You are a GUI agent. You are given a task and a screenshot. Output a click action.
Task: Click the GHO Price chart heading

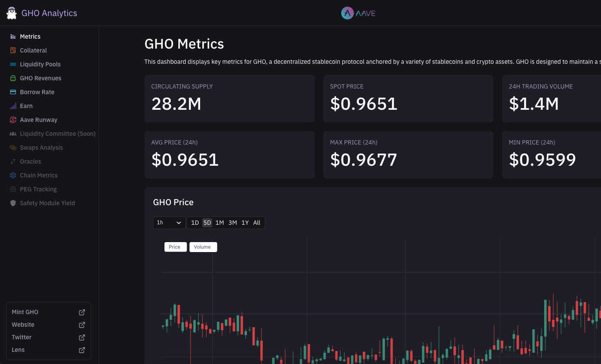pyautogui.click(x=173, y=202)
